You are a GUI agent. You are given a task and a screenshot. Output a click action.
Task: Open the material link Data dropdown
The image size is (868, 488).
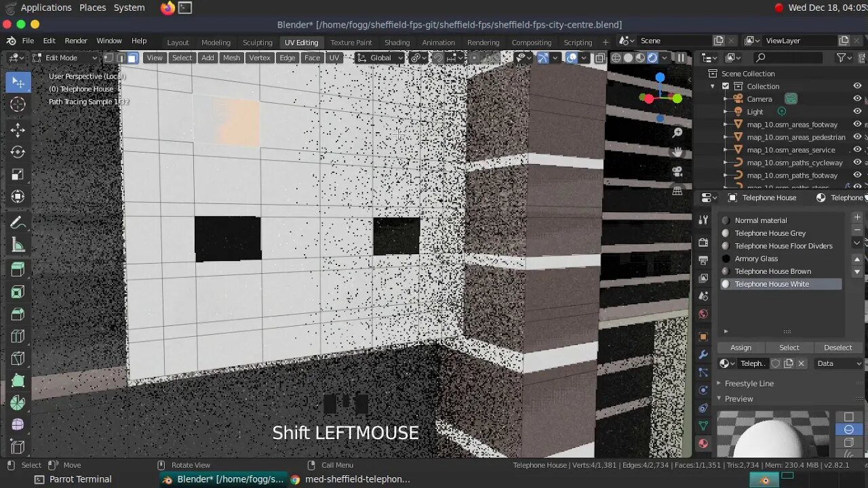pos(839,363)
